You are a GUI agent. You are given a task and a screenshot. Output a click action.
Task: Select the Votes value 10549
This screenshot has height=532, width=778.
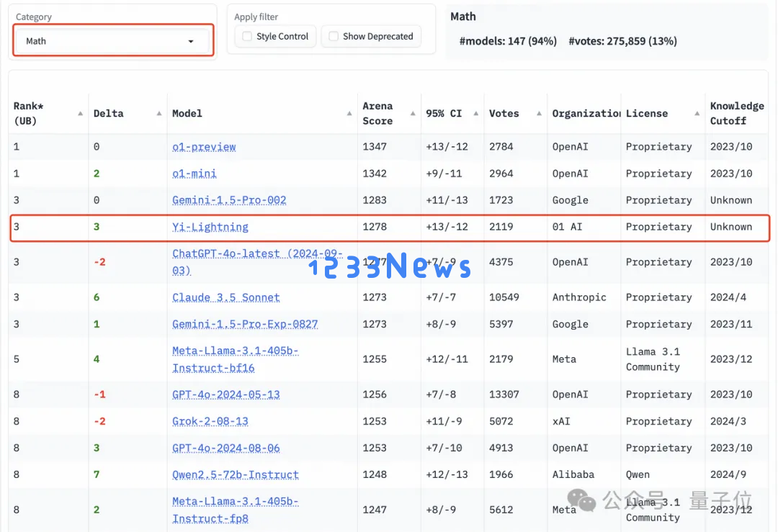point(504,297)
